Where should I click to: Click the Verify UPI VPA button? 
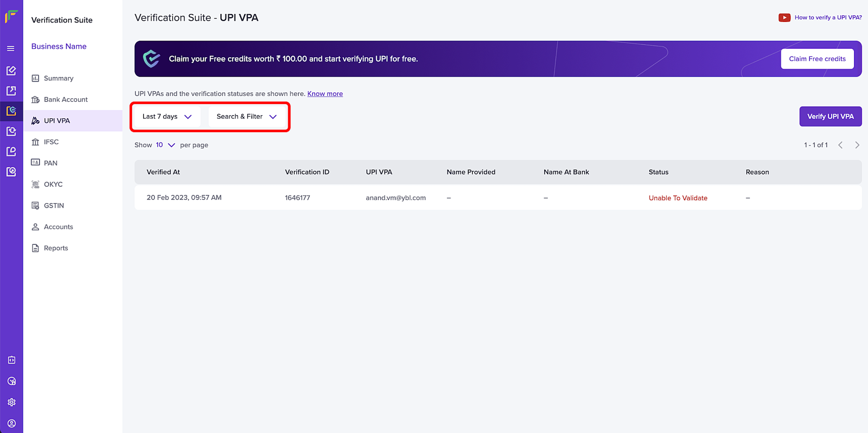pos(830,117)
